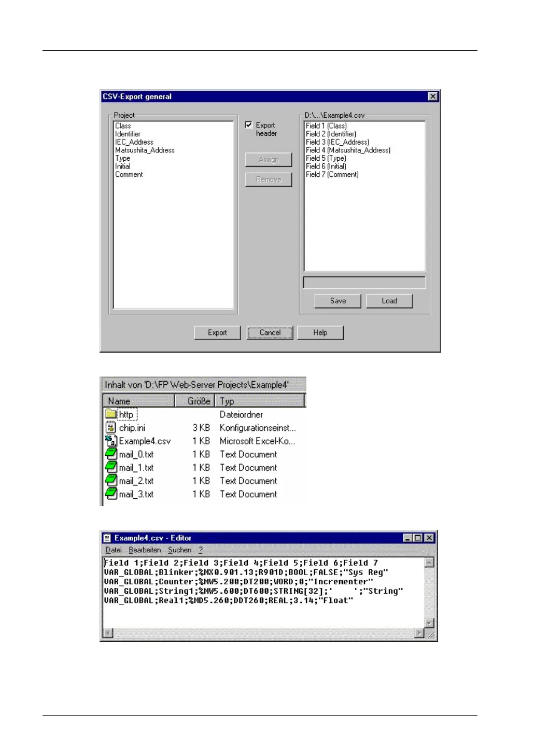Viewport: 535px width, 756px height.
Task: Select Field 7 (Comment) entry
Action: [332, 175]
